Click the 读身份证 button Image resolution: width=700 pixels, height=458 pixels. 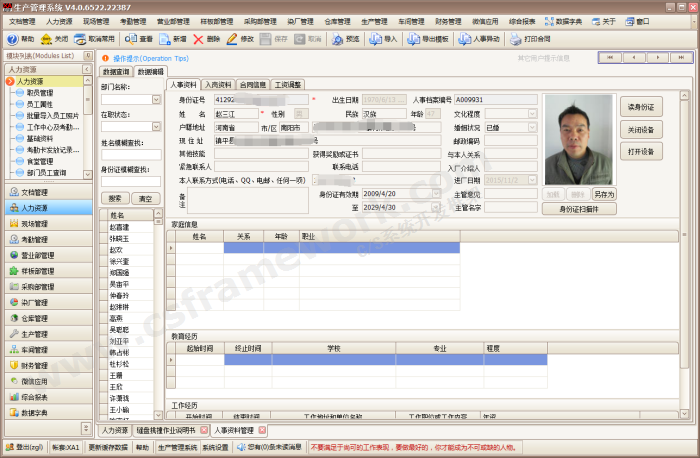click(x=640, y=106)
